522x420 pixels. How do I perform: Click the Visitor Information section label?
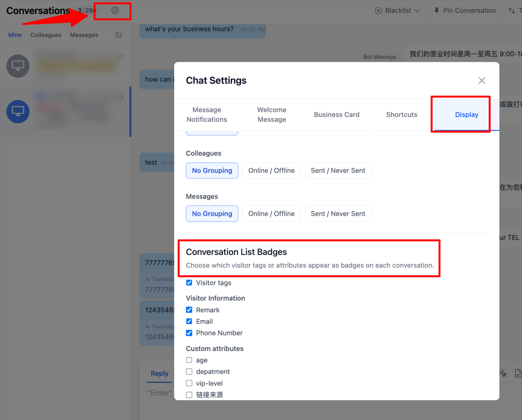pyautogui.click(x=216, y=298)
